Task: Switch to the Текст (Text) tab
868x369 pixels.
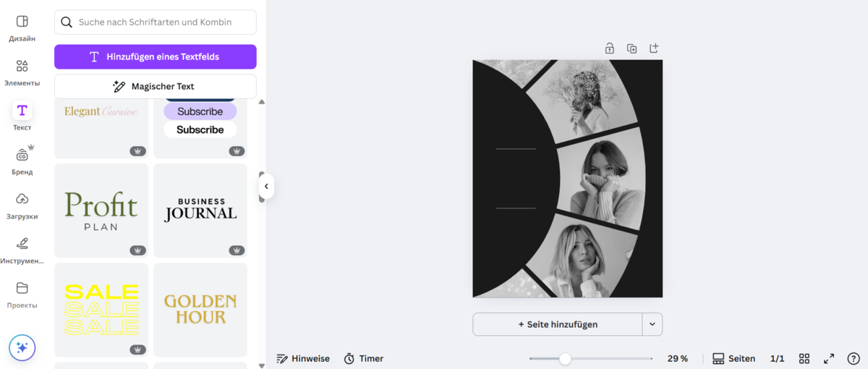Action: [x=22, y=116]
